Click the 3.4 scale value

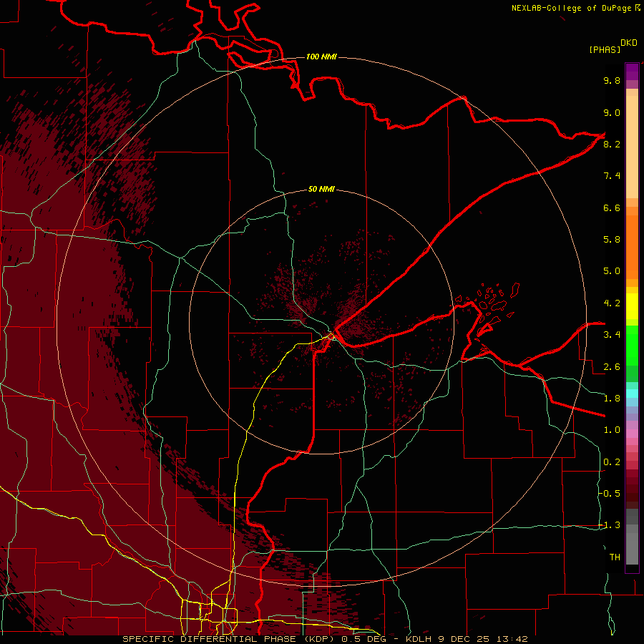click(612, 335)
